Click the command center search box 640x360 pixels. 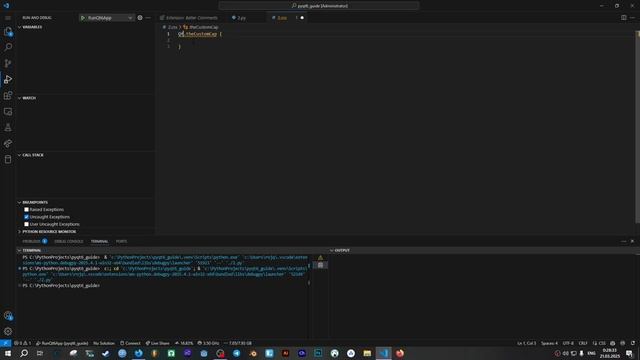tap(319, 6)
